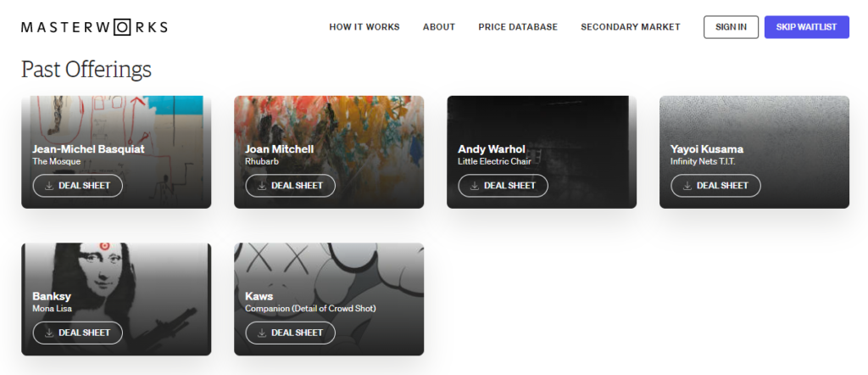Image resolution: width=868 pixels, height=375 pixels.
Task: Click the download icon on Kaws Companion card
Action: 261,333
